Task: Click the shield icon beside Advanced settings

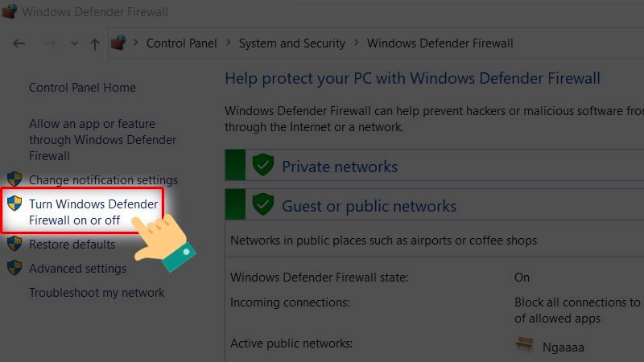Action: (14, 268)
